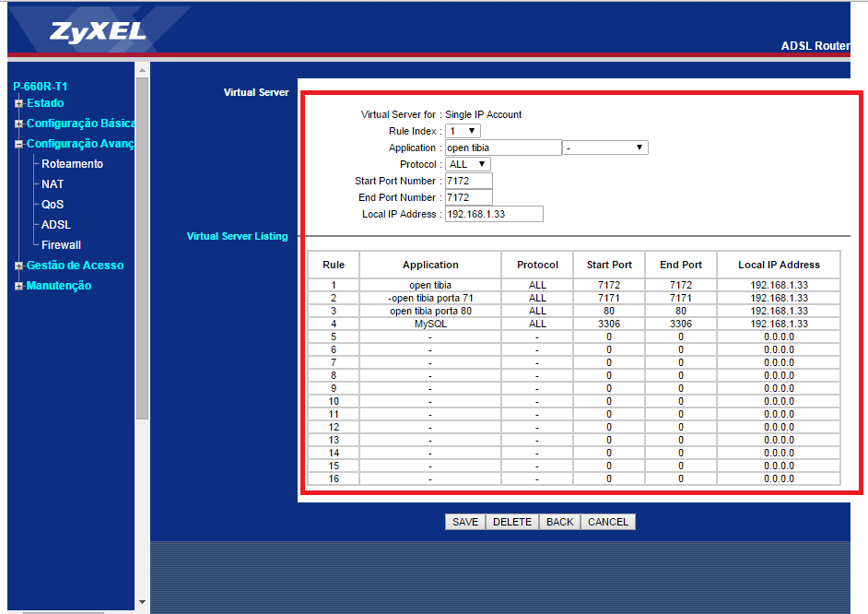
Task: Expand the Estado tree node
Action: 18,103
